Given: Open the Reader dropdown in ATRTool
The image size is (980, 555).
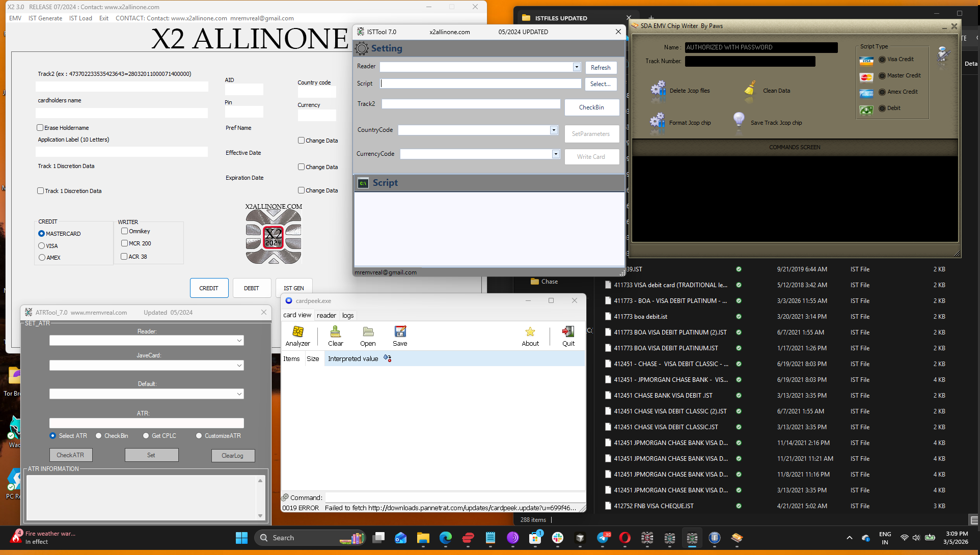Looking at the screenshot, I should click(239, 341).
